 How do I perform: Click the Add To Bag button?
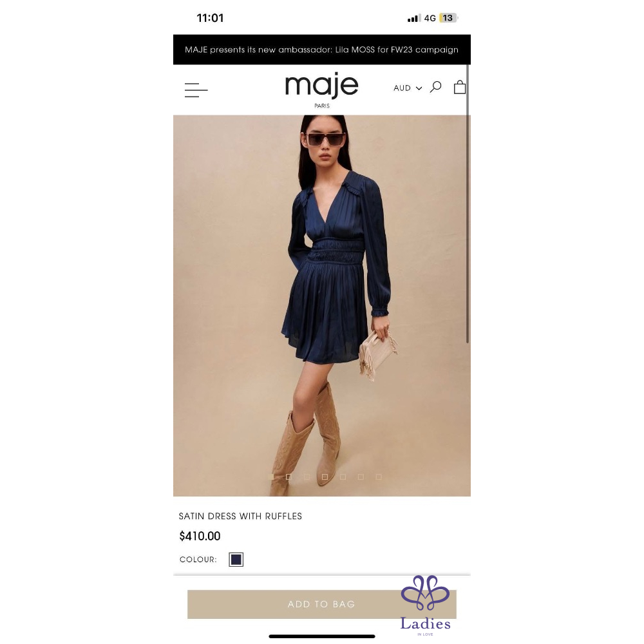click(x=321, y=604)
